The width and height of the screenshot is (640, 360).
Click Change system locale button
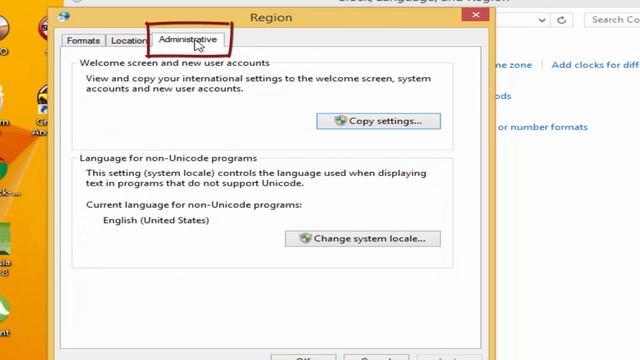[x=363, y=239]
